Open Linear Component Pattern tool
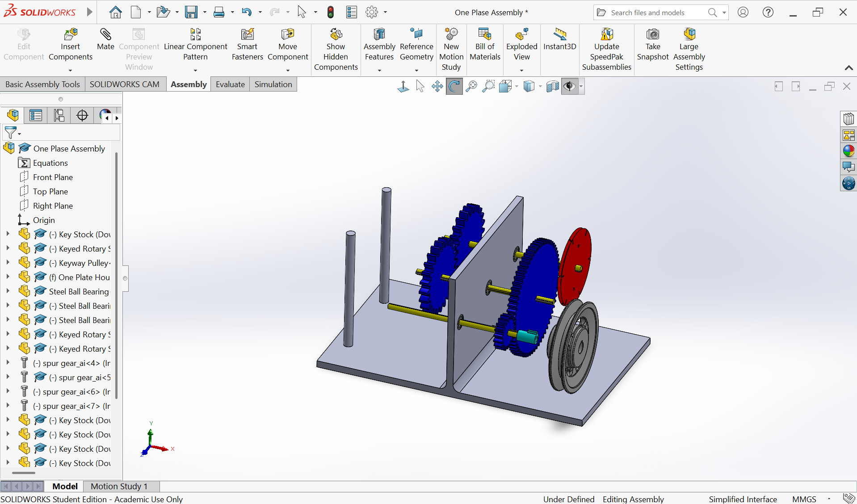The image size is (857, 504). click(x=195, y=45)
